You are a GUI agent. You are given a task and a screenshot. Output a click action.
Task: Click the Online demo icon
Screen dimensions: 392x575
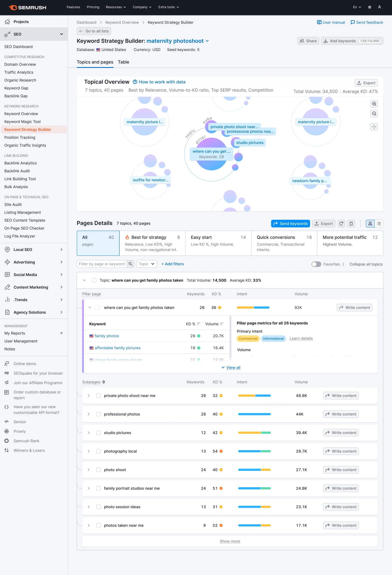click(x=7, y=364)
